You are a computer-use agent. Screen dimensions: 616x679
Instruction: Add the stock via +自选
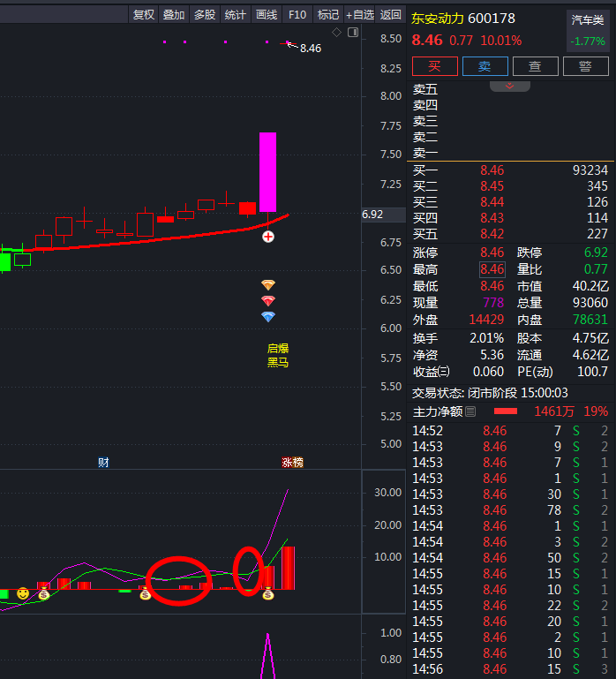click(360, 15)
